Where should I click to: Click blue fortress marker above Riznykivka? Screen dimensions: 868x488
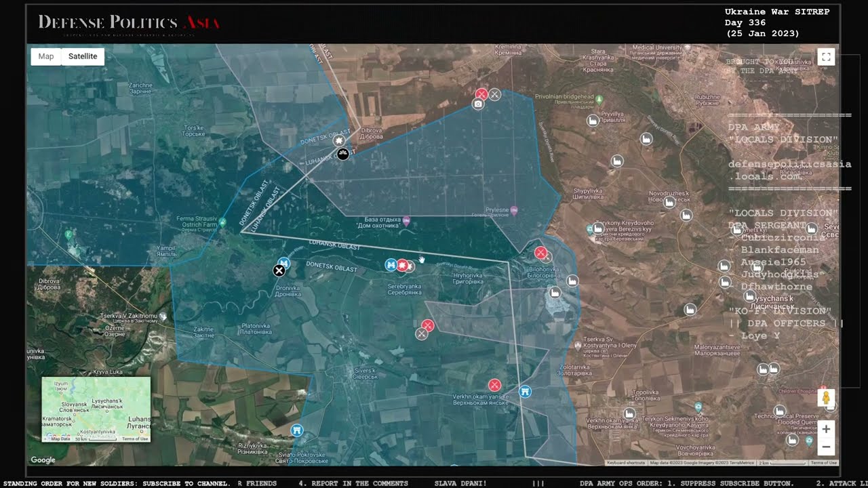coord(296,430)
